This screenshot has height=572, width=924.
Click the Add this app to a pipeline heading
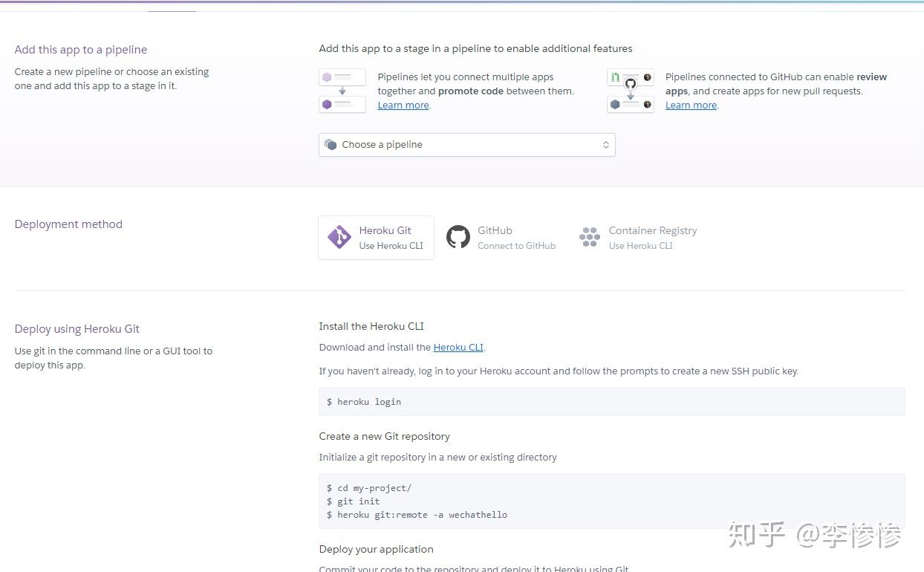(81, 50)
